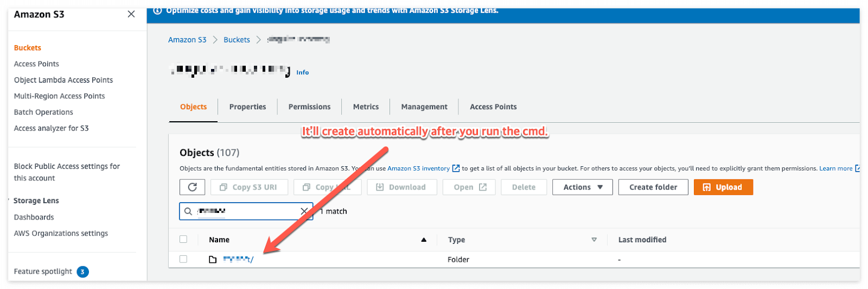Image resolution: width=868 pixels, height=289 pixels.
Task: Sort by Name using ascending arrow
Action: [x=424, y=240]
